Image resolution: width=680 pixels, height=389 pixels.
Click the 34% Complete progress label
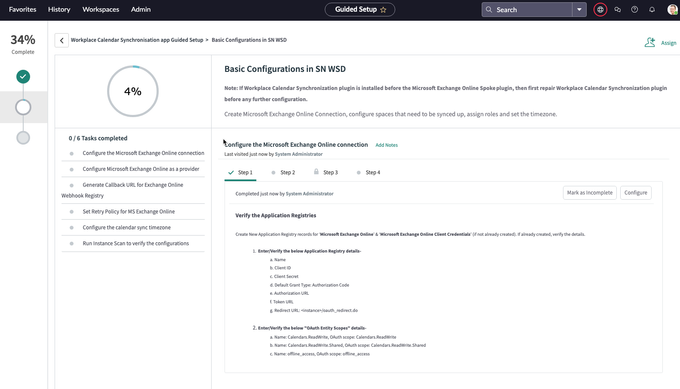[x=23, y=44]
